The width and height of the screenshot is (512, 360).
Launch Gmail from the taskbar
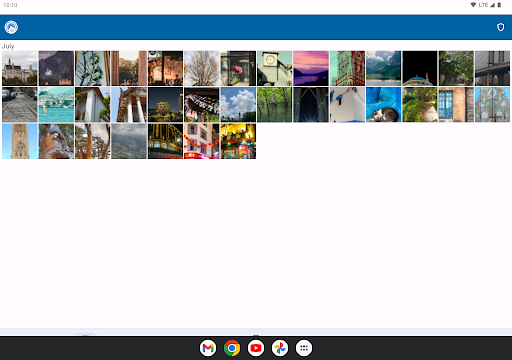click(208, 348)
